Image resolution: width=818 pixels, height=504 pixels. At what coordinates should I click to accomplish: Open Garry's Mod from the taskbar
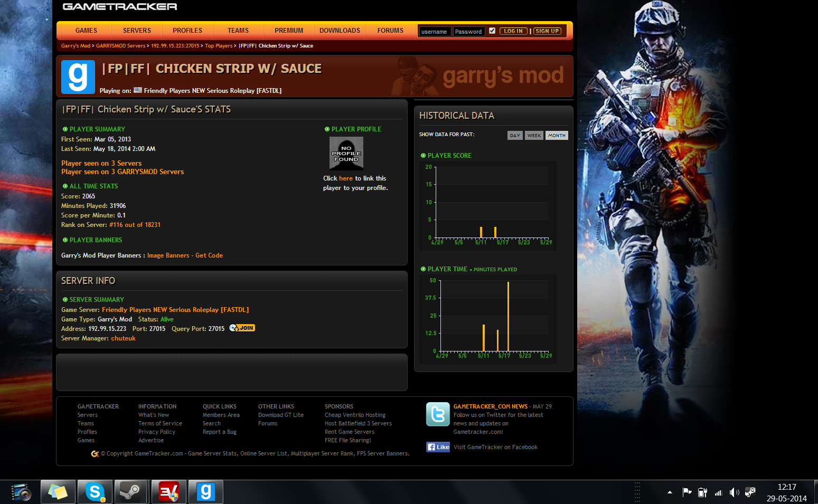(206, 492)
